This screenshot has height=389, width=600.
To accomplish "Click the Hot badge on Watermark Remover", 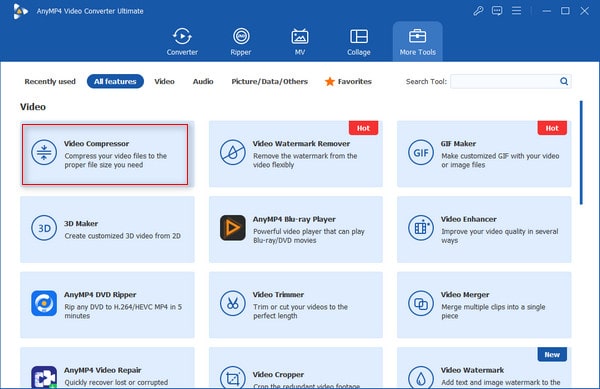I will [364, 128].
